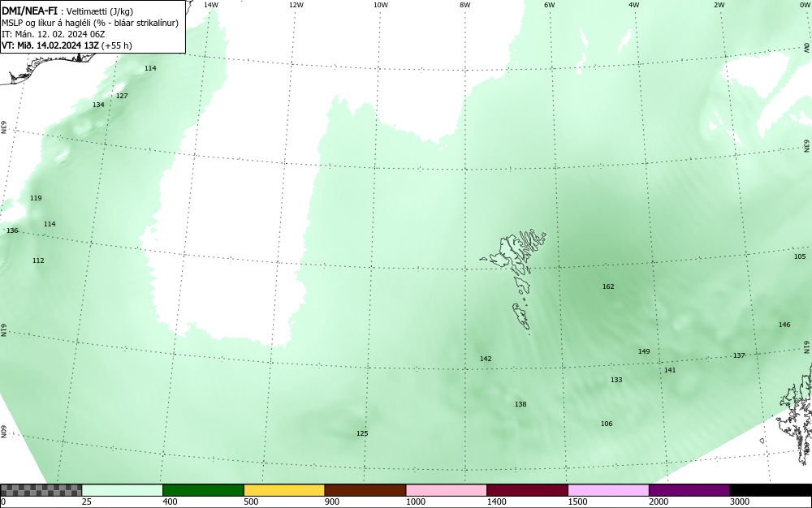Click the legend scale value 3000
812x508 pixels.
(740, 502)
